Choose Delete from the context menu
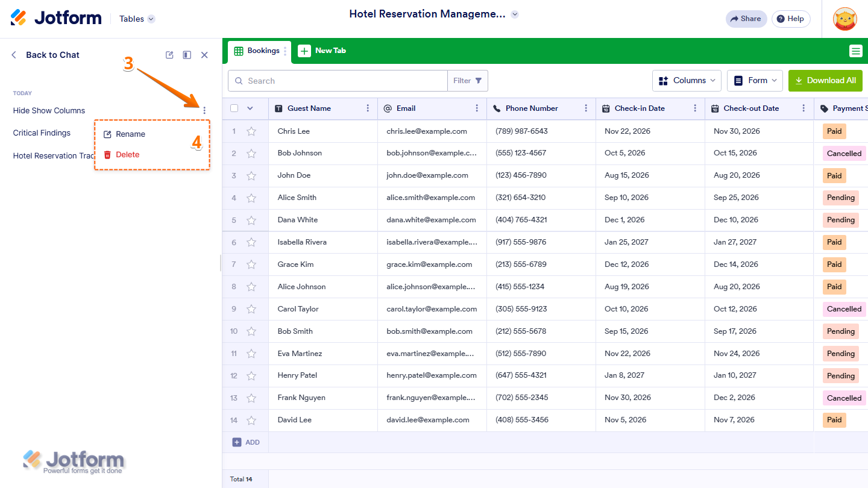Image resolution: width=868 pixels, height=488 pixels. (121, 155)
